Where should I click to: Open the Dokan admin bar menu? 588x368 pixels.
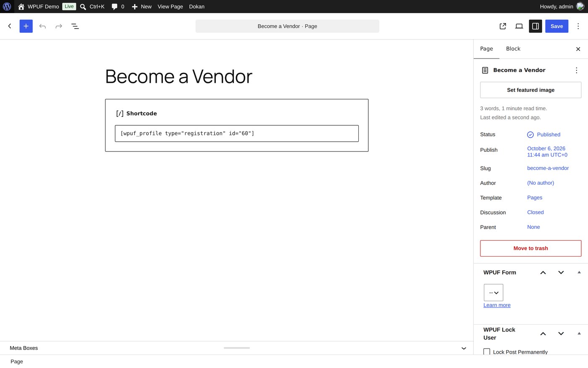pos(197,6)
